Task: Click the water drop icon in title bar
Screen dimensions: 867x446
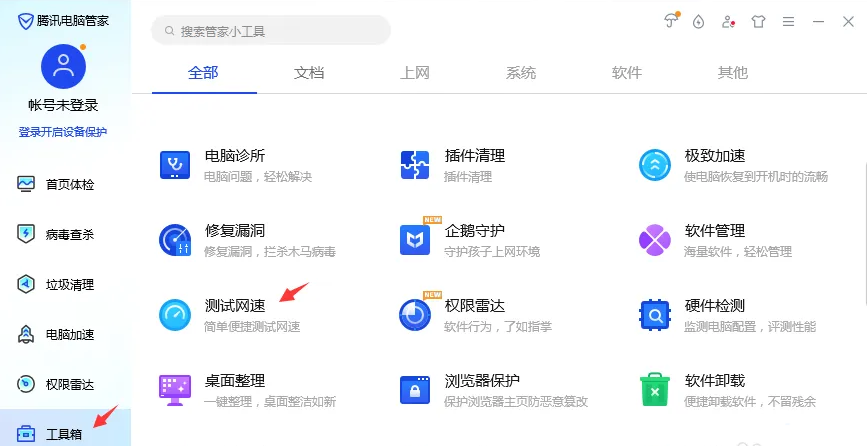Action: (699, 22)
